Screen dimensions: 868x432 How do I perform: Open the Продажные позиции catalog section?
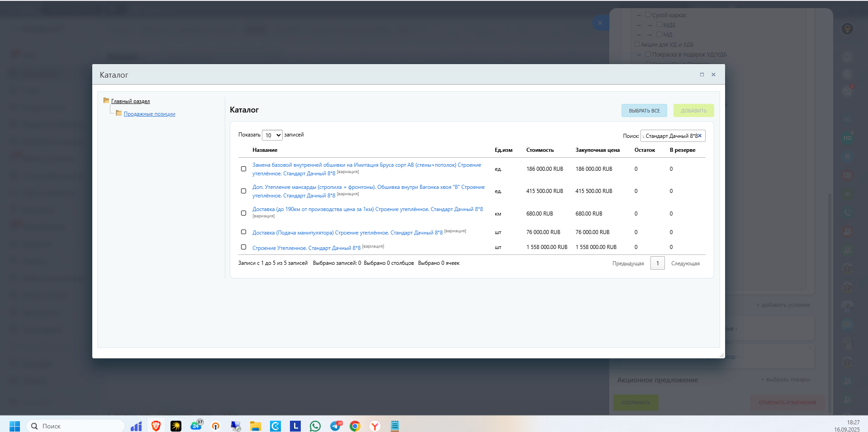tap(149, 114)
